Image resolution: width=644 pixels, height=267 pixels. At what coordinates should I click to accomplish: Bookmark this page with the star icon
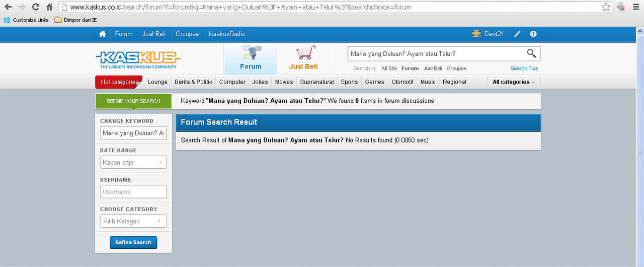(x=606, y=7)
